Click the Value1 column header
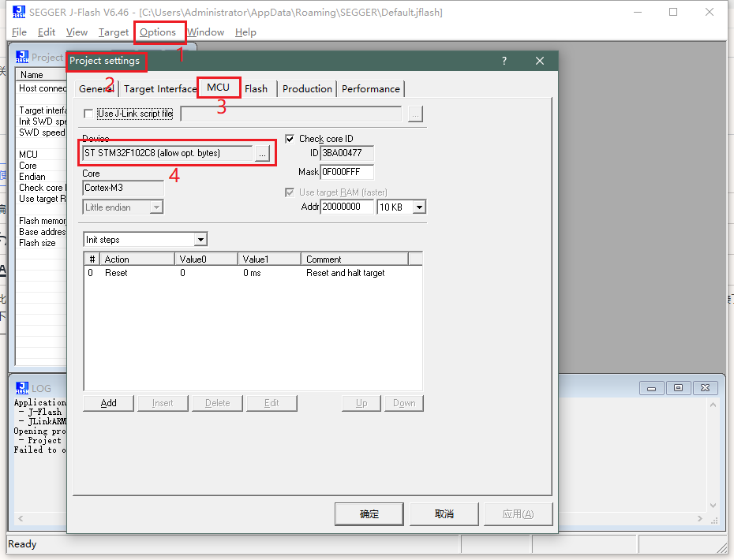 269,259
